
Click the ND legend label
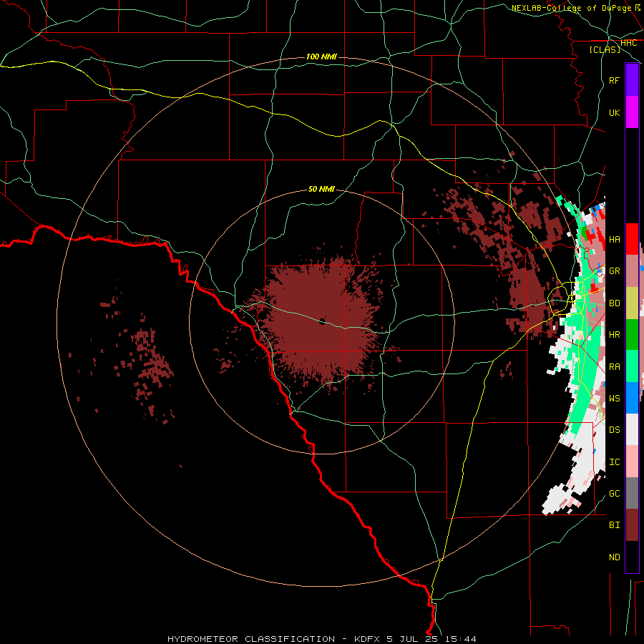(614, 557)
